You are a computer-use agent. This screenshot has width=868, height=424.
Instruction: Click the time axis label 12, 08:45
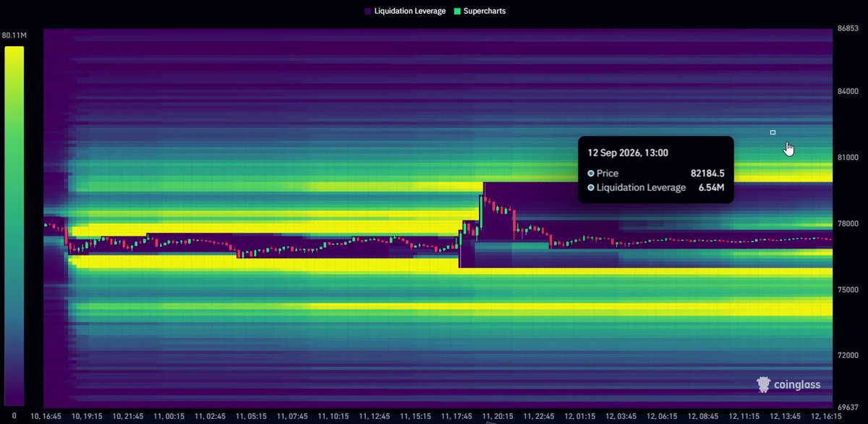(705, 417)
